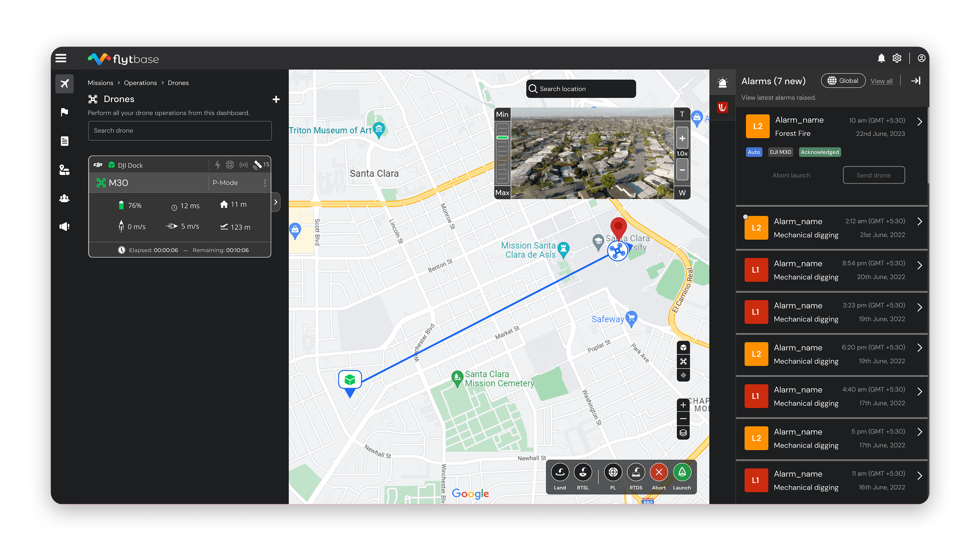Click the Send drone button
The image size is (980, 551).
pyautogui.click(x=874, y=175)
